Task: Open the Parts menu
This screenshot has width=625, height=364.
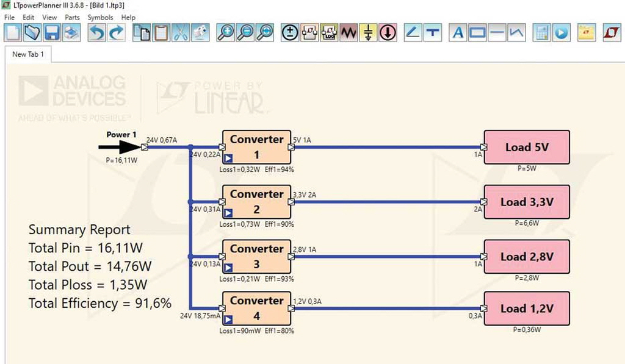Action: pyautogui.click(x=72, y=18)
